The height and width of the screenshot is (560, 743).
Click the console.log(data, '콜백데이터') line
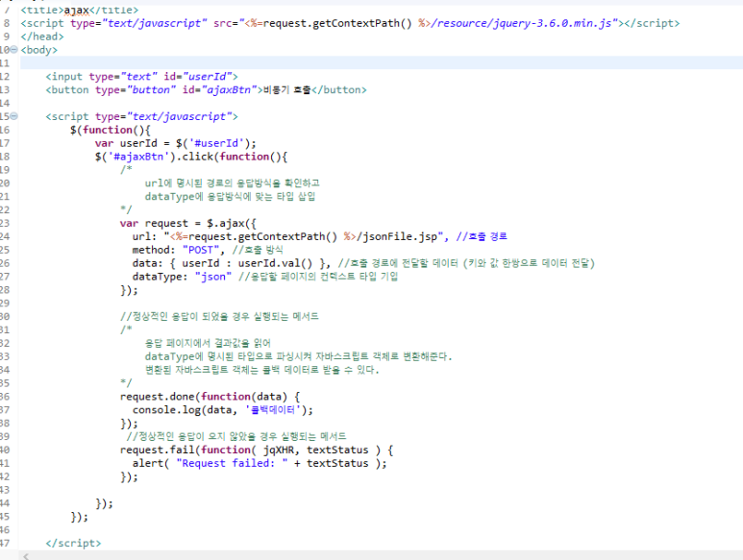[223, 410]
